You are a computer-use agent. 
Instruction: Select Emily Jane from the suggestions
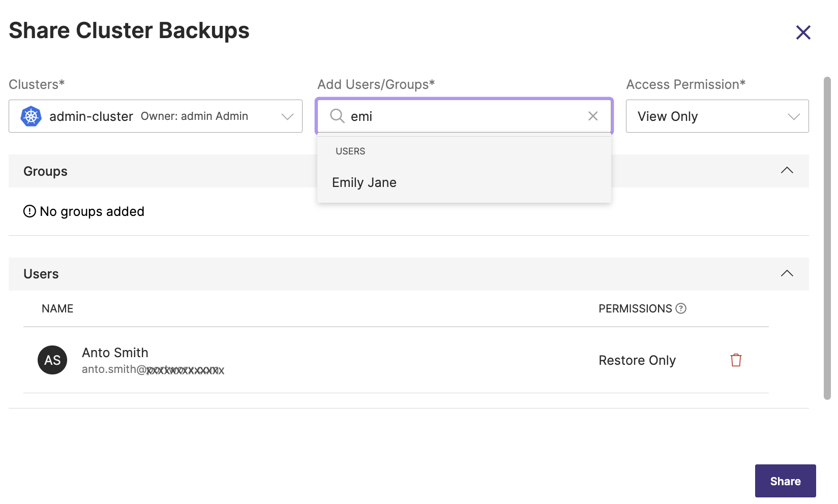[364, 183]
